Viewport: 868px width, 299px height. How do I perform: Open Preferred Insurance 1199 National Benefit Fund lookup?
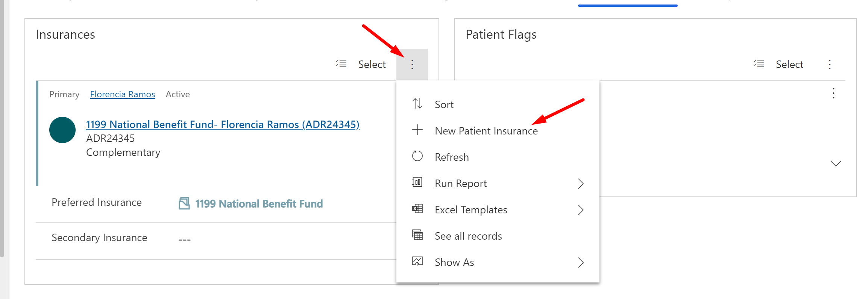tap(259, 204)
